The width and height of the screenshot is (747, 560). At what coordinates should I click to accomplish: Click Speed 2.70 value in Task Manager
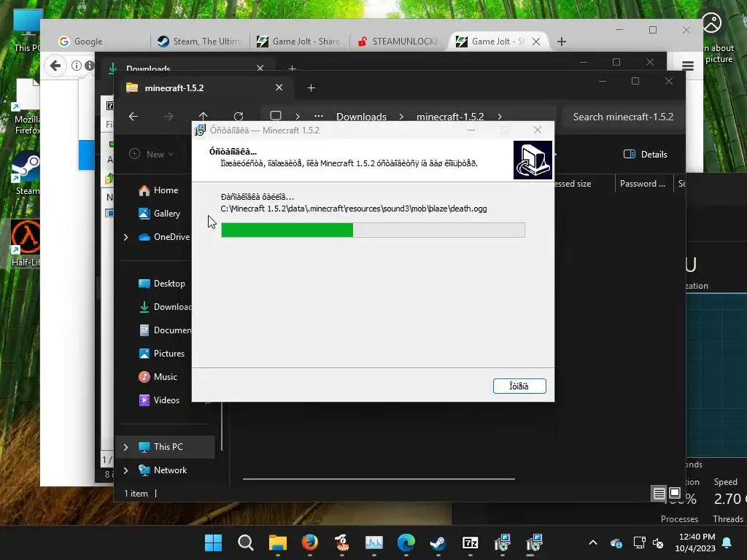(729, 499)
